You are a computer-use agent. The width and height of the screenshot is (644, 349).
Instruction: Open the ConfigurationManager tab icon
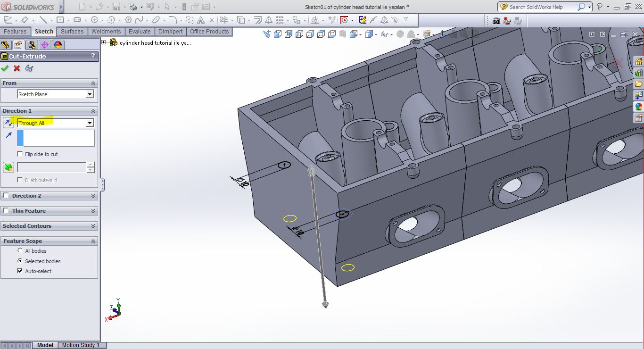point(32,45)
